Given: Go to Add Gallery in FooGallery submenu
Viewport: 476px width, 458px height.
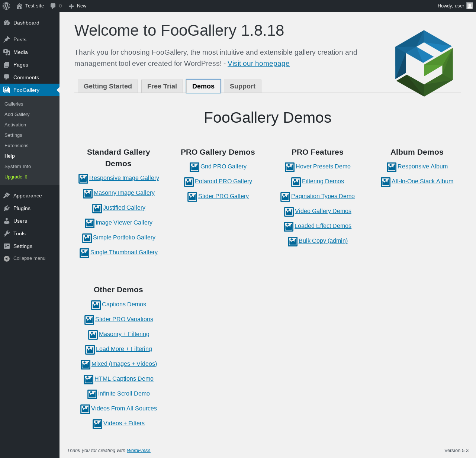Looking at the screenshot, I should tap(17, 115).
